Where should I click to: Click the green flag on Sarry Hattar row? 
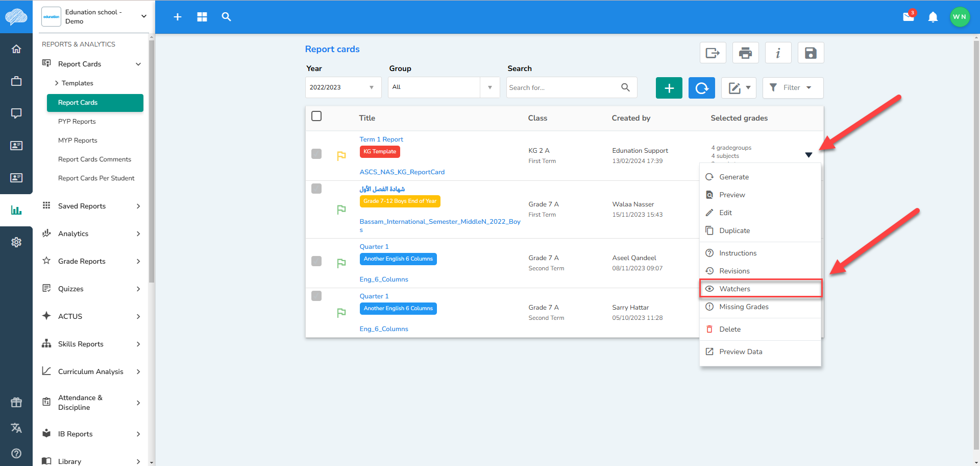tap(341, 313)
